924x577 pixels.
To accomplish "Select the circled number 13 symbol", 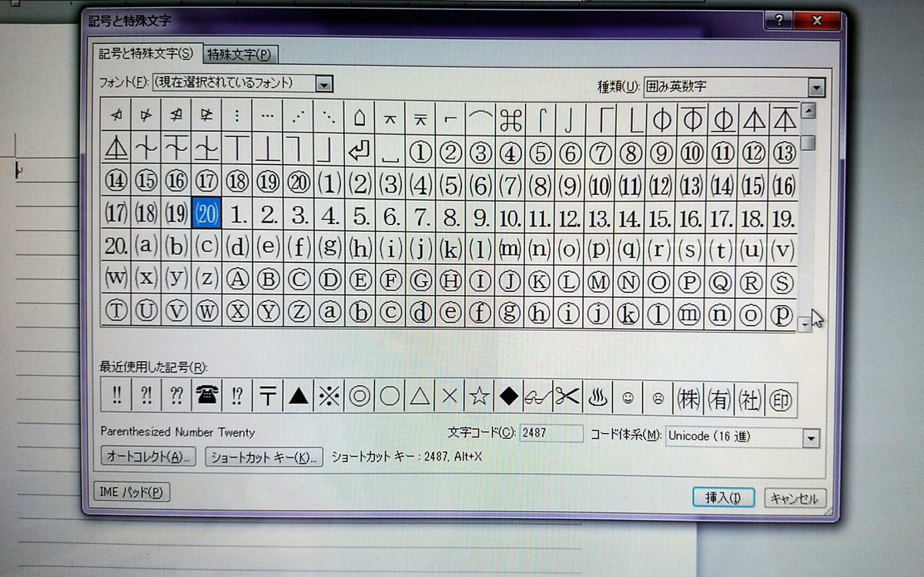I will click(782, 153).
